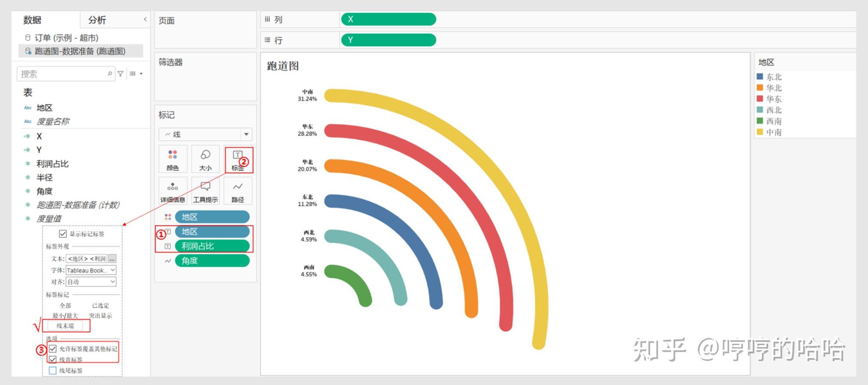Image resolution: width=868 pixels, height=385 pixels.
Task: Click the search magnifier icon in the data pane
Action: (110, 74)
